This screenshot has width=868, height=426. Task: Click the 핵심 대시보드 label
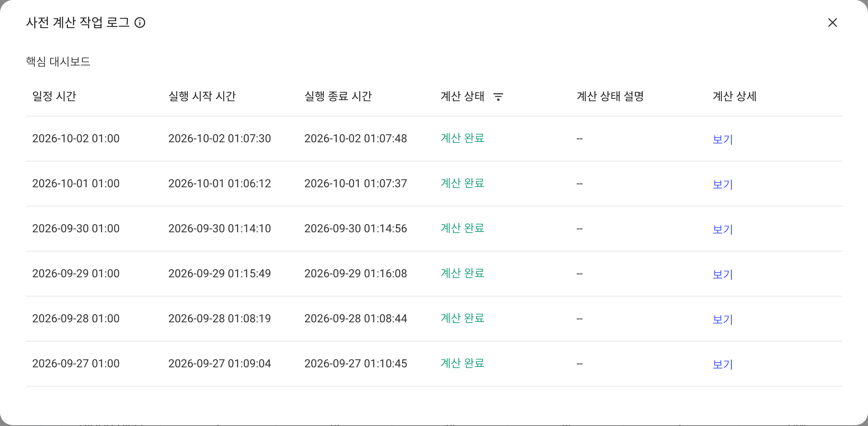pos(58,61)
